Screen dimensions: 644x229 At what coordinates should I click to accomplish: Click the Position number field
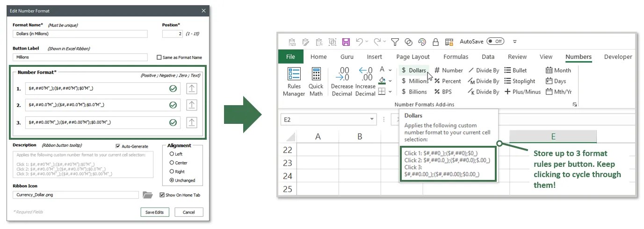click(x=173, y=34)
